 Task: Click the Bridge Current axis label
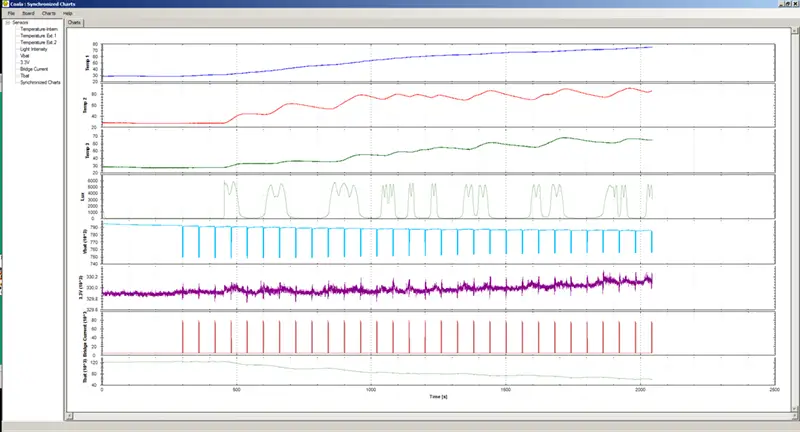point(85,333)
